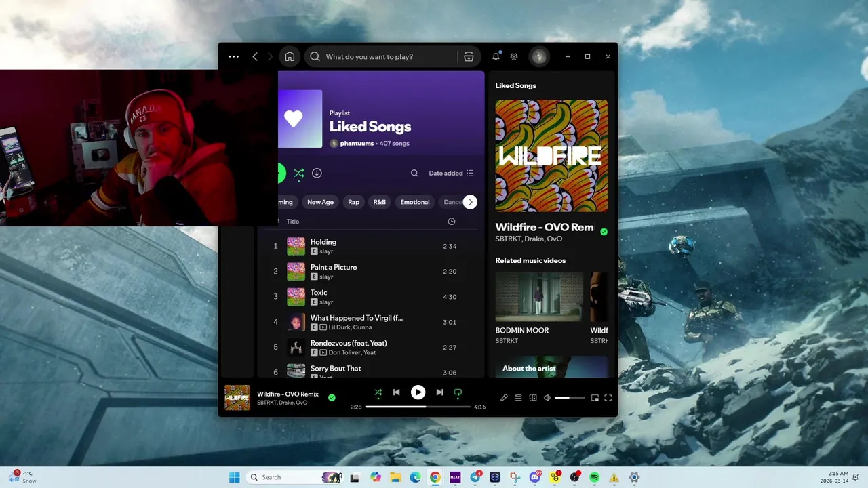Toggle liked checkmark in now-playing bar
This screenshot has height=488, width=868.
point(332,398)
